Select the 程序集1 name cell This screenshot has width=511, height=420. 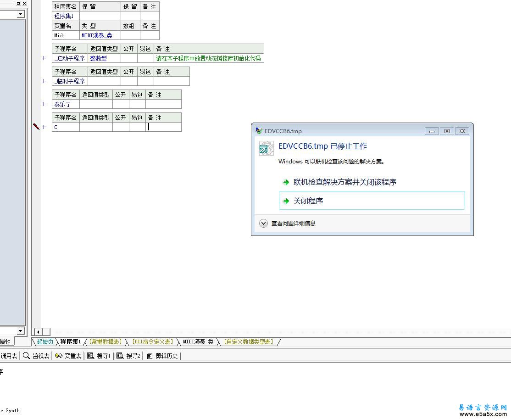66,16
